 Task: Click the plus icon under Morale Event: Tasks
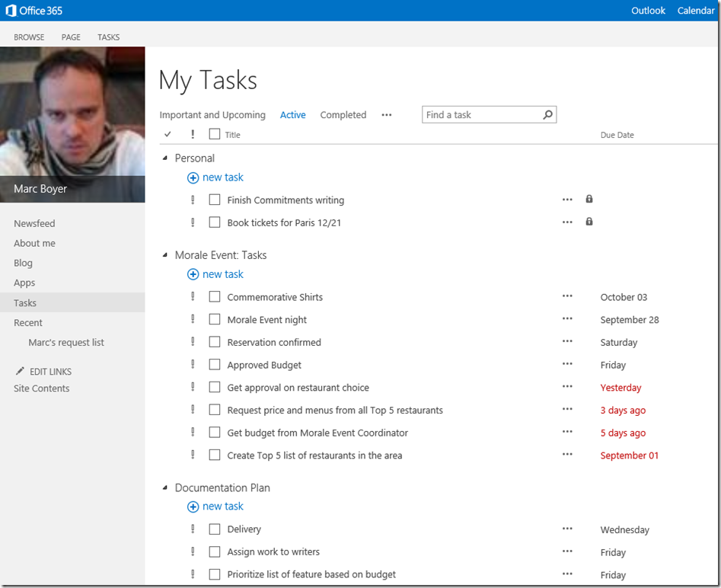click(x=193, y=273)
